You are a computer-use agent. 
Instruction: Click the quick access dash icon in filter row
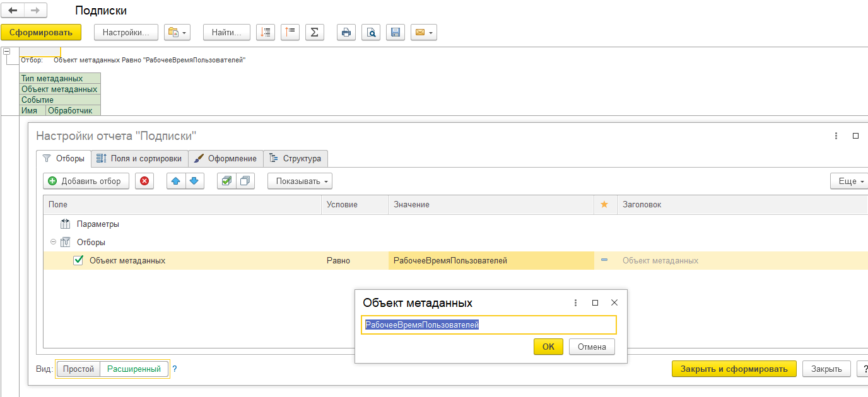click(604, 260)
